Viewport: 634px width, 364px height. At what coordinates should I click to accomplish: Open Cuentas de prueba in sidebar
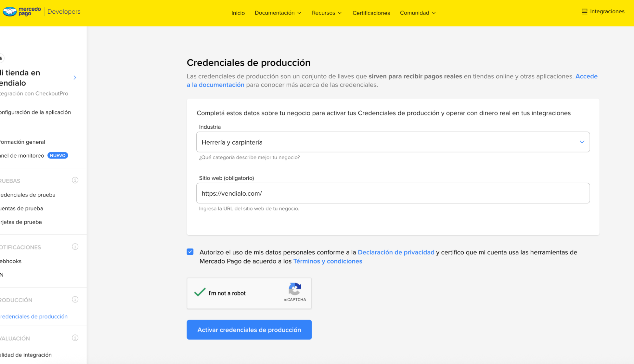[22, 208]
